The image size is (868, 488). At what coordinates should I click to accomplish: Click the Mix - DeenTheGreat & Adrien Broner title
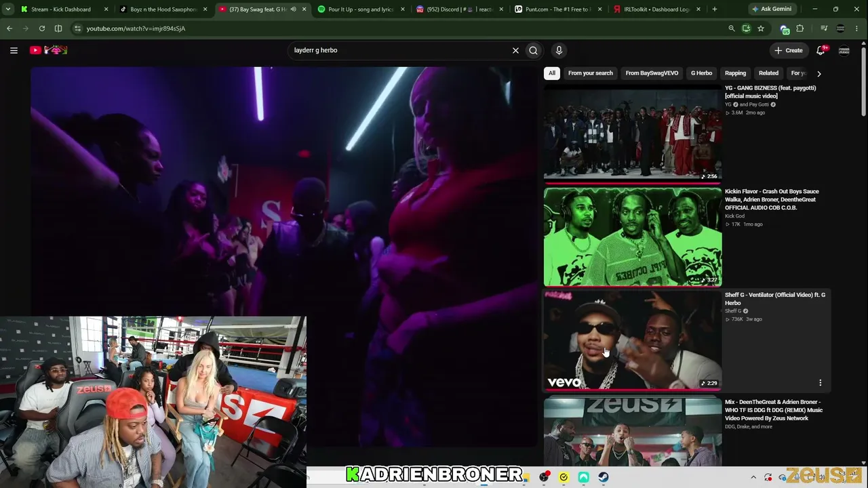774,410
